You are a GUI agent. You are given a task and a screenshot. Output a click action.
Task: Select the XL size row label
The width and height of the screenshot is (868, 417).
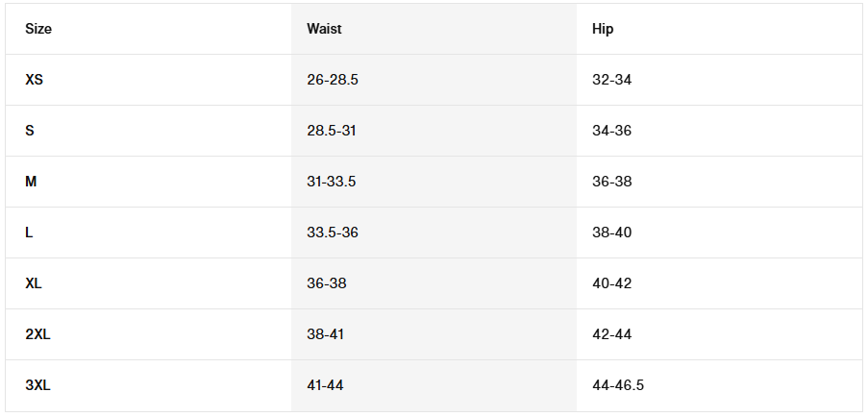(34, 283)
